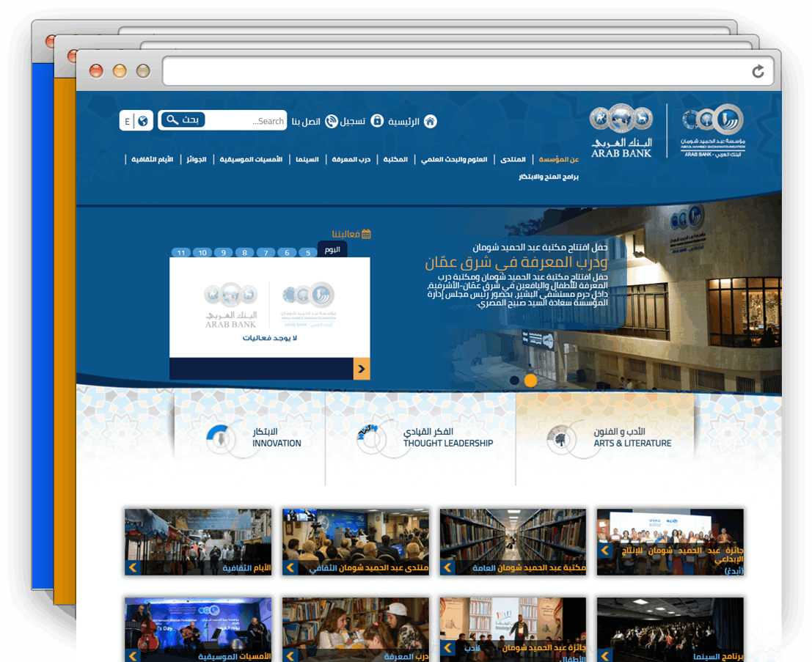Select day 7 tab in events calendar
This screenshot has width=812, height=662.
point(266,253)
